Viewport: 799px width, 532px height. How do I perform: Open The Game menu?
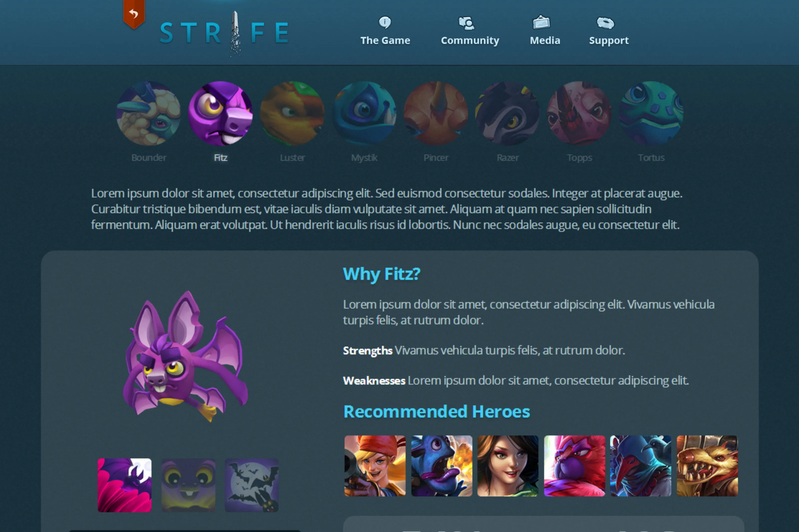coord(385,31)
